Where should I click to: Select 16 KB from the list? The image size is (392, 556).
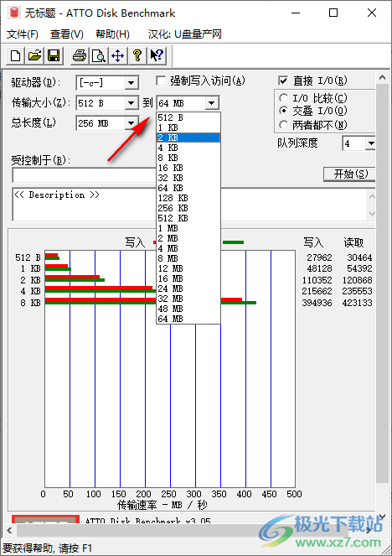point(188,168)
